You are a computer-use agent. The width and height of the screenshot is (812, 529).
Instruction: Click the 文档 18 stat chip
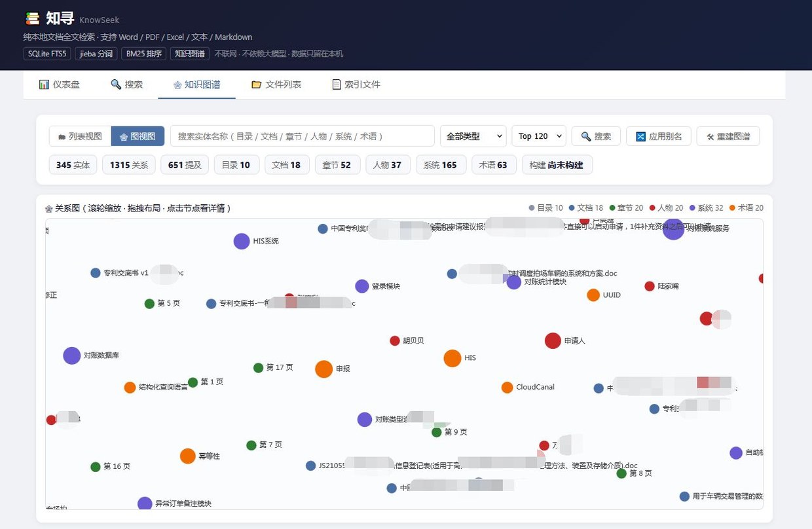[x=287, y=165]
